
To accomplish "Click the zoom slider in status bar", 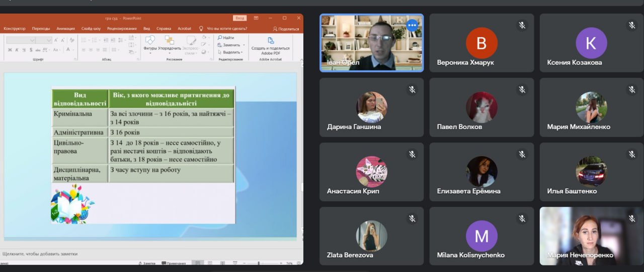I will coord(259,263).
